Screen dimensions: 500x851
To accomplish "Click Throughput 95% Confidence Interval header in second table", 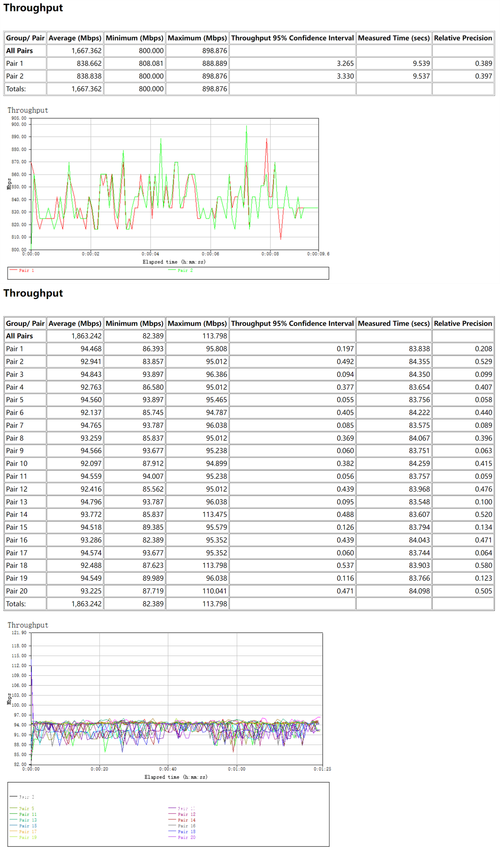I will click(x=292, y=323).
